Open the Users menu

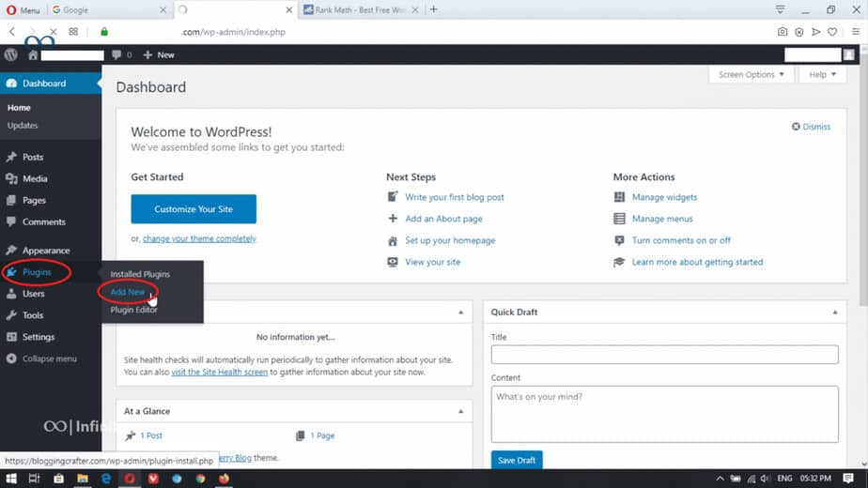tap(33, 294)
